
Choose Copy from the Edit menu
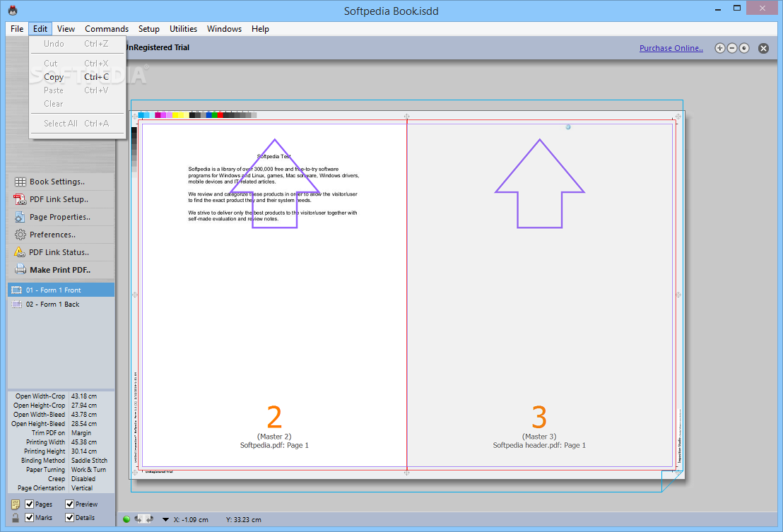click(77, 77)
